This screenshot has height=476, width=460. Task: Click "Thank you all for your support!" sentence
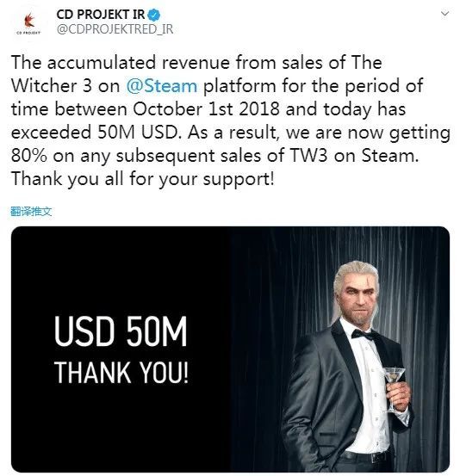pos(143,179)
